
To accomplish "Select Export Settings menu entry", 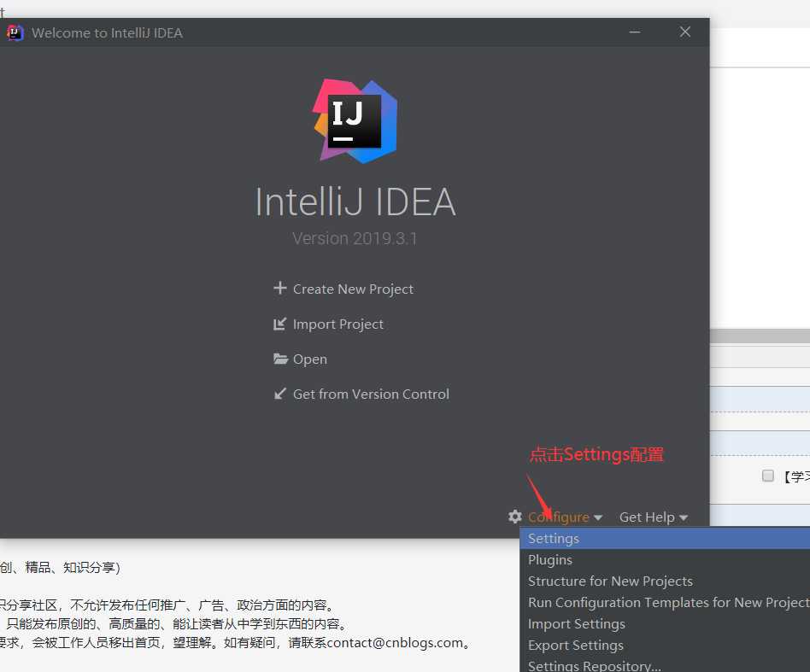I will click(665, 646).
